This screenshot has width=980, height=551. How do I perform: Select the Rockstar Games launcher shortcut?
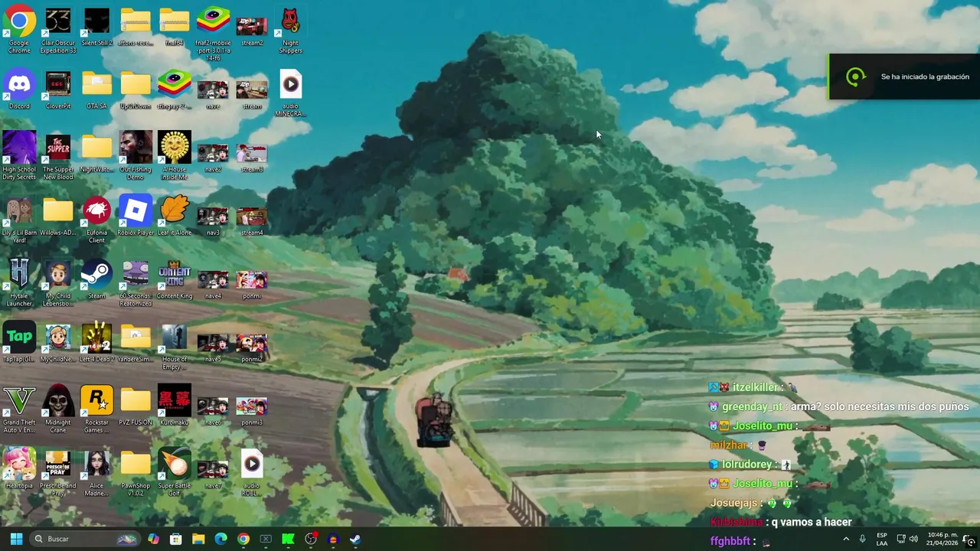click(x=96, y=409)
